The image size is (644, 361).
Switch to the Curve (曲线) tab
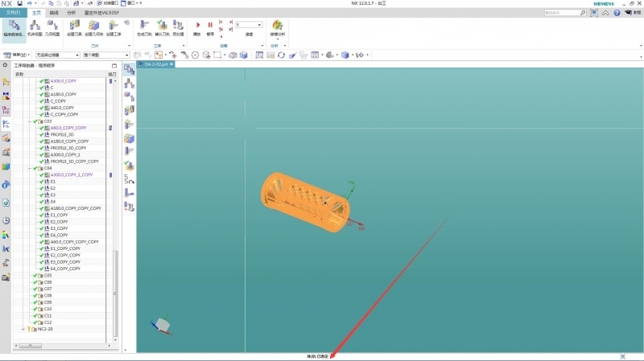click(x=54, y=13)
